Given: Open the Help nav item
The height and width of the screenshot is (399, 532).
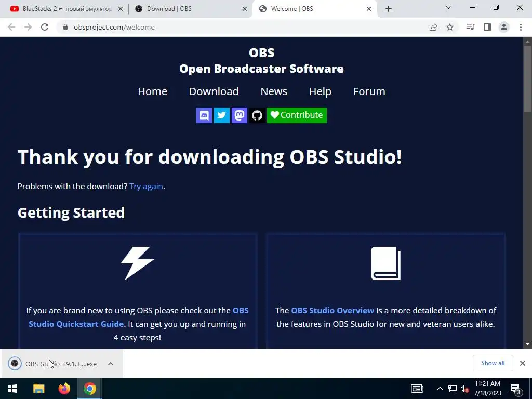Looking at the screenshot, I should [320, 91].
